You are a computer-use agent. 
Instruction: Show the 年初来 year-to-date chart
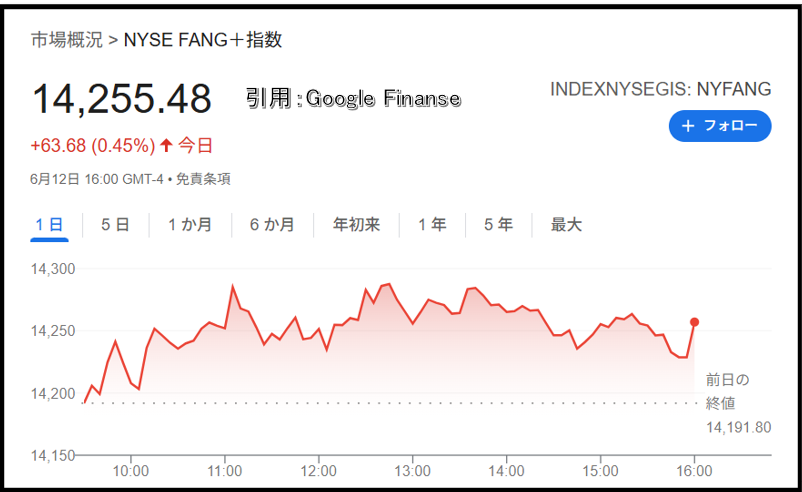click(x=357, y=225)
